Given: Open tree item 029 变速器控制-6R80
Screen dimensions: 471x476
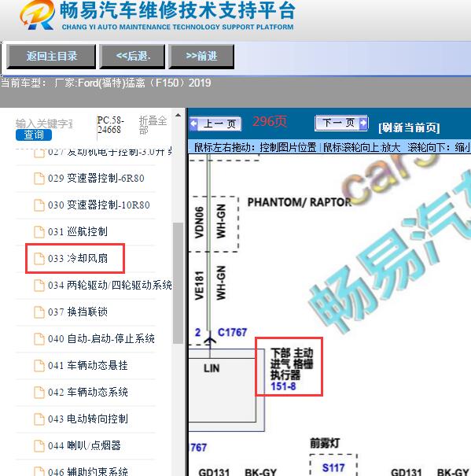Looking at the screenshot, I should tap(96, 178).
